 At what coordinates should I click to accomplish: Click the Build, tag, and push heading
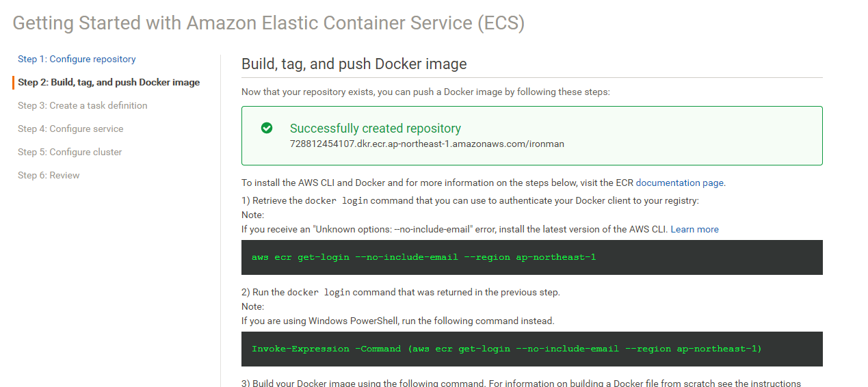coord(354,64)
